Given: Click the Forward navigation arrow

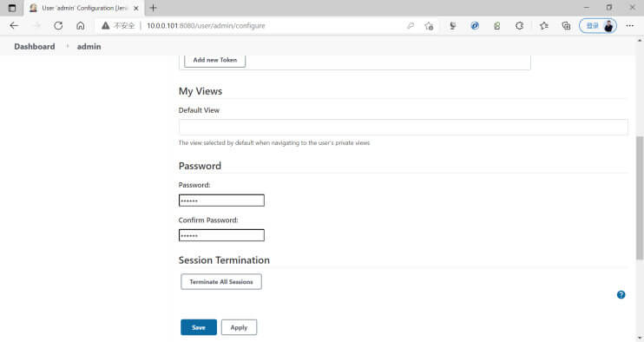Looking at the screenshot, I should coord(36,25).
